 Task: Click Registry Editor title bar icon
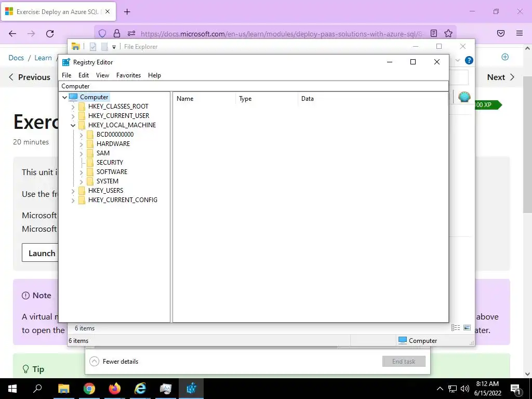[x=66, y=62]
